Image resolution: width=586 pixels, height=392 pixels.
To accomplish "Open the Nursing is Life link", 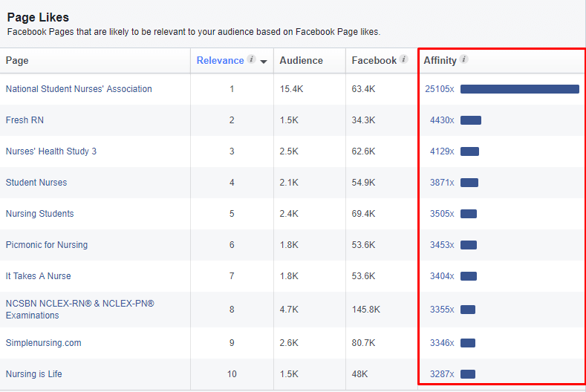I will click(34, 374).
